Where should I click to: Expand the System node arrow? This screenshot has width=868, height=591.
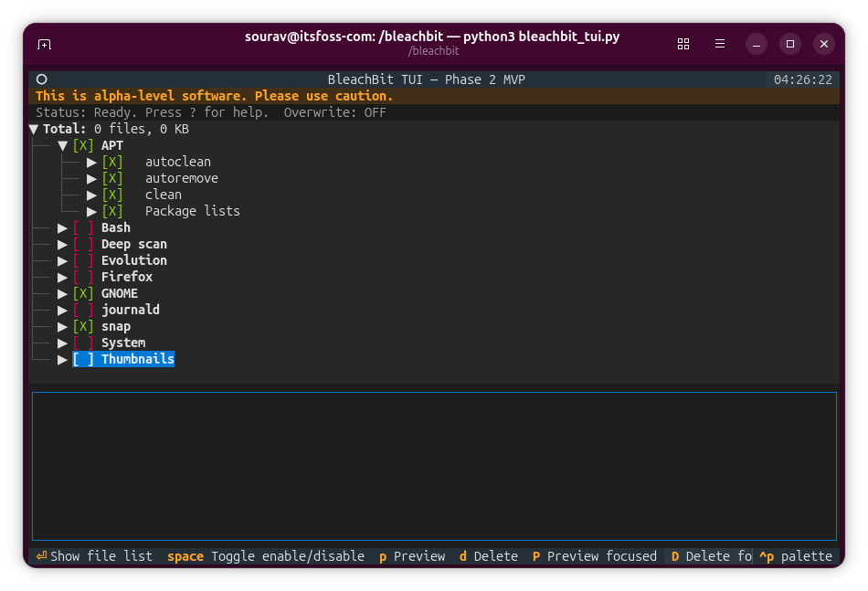pos(62,343)
